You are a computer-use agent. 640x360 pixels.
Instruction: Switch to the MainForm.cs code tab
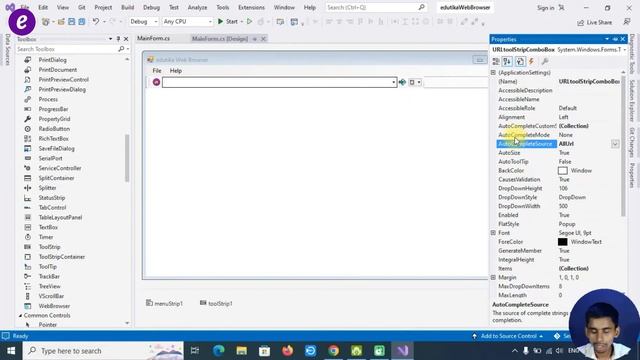[153, 38]
